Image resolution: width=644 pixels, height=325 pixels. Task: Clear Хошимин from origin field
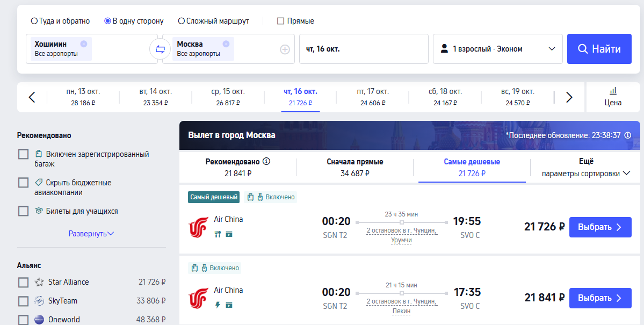(x=83, y=44)
